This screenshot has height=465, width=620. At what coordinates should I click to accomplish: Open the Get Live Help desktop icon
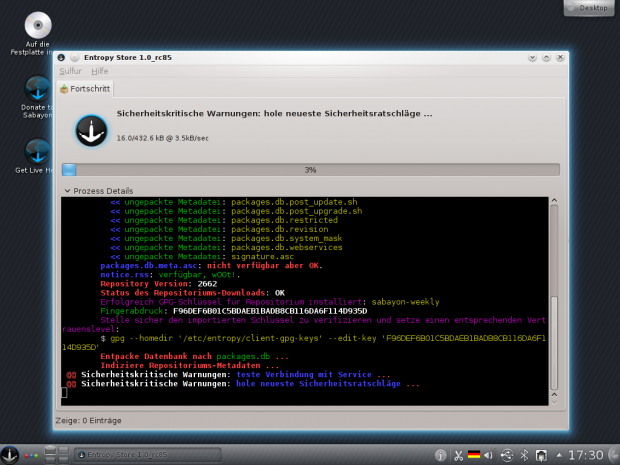(38, 154)
